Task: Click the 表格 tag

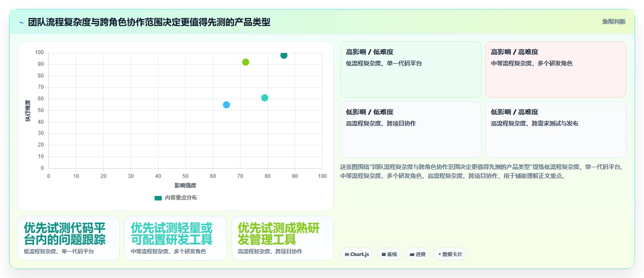Action: tap(389, 254)
